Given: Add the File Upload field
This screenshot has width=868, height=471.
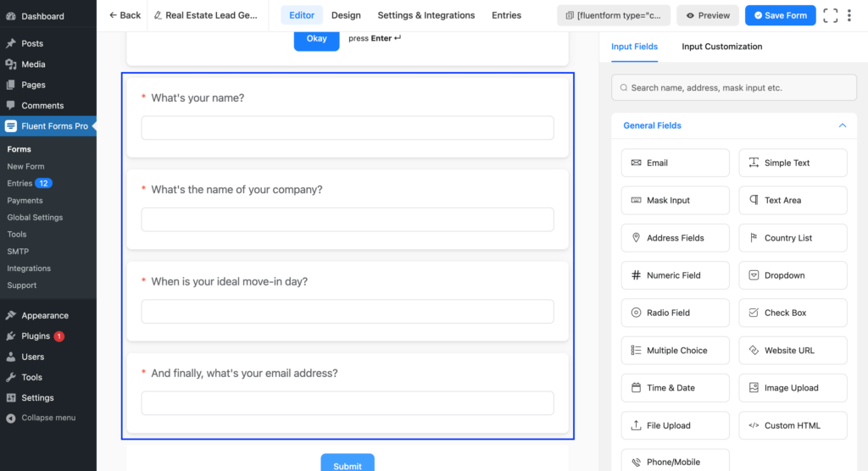Looking at the screenshot, I should (675, 425).
